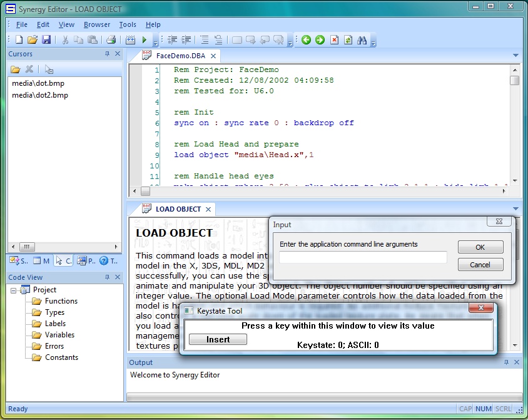Image resolution: width=528 pixels, height=420 pixels.
Task: Click the cursor pointer-plus icon in Cursors panel
Action: click(x=49, y=69)
